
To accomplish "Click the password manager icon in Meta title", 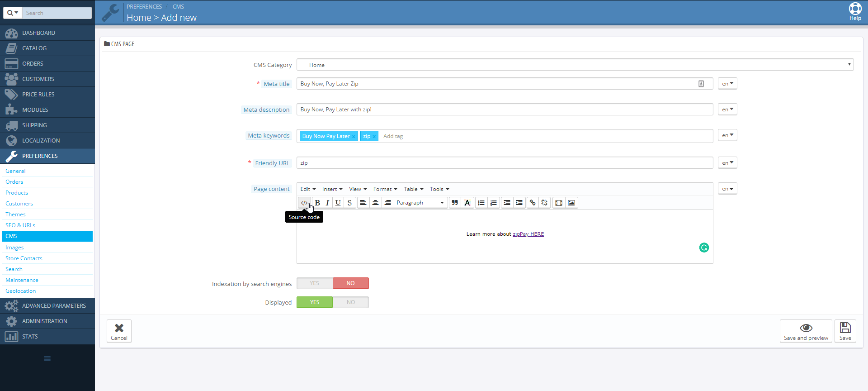I will pyautogui.click(x=701, y=84).
